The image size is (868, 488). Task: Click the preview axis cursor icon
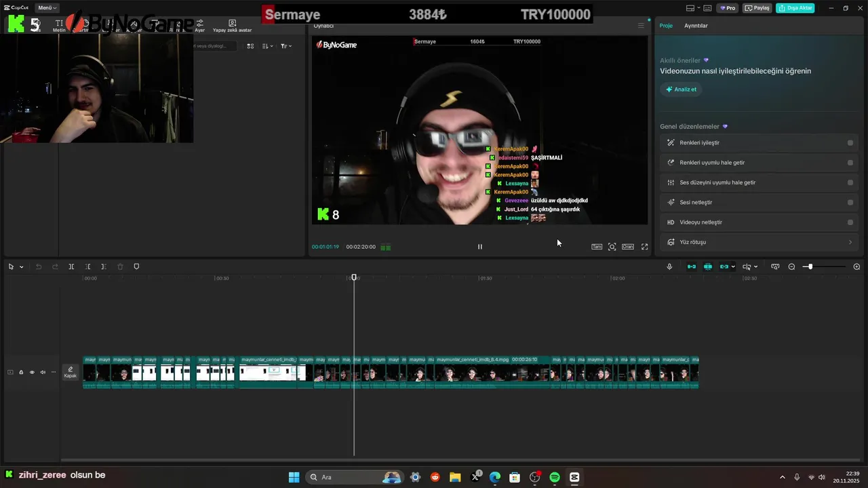(747, 266)
